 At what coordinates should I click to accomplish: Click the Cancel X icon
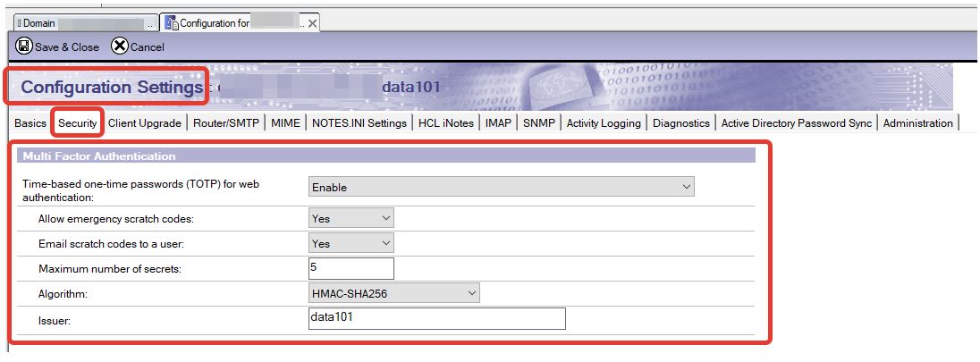tap(119, 46)
